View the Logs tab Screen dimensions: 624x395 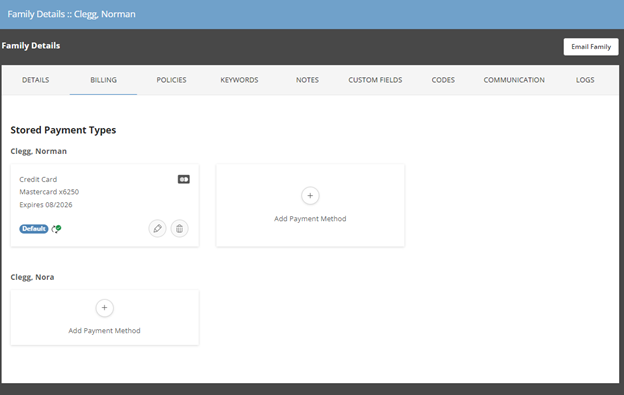coord(585,80)
